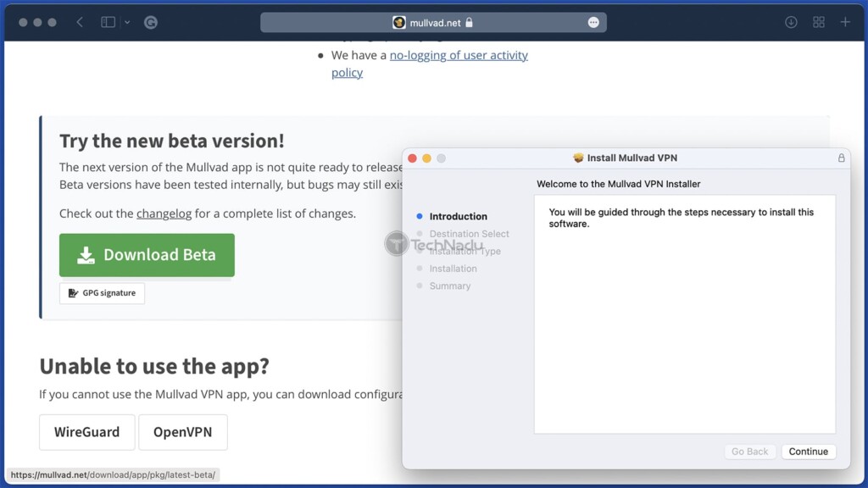This screenshot has width=868, height=488.
Task: Click Continue in the Mullvad installer
Action: pos(808,452)
